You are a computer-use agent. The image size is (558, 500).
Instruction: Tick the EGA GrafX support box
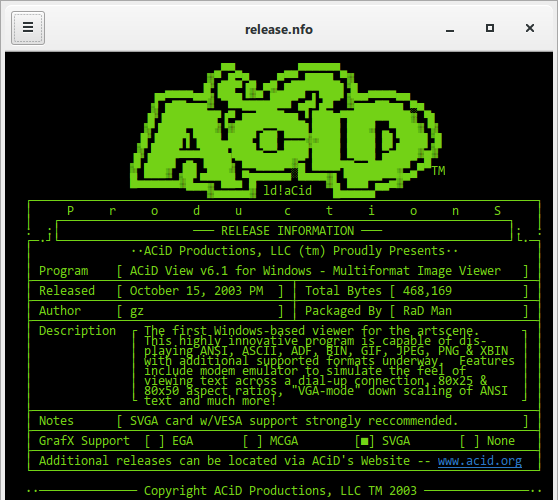154,441
